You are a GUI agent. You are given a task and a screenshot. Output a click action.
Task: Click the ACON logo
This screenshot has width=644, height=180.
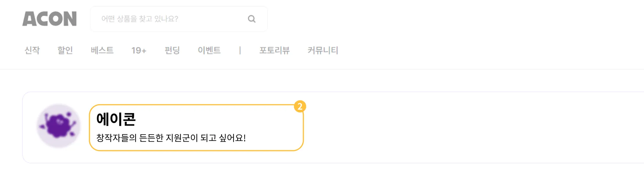tap(49, 19)
